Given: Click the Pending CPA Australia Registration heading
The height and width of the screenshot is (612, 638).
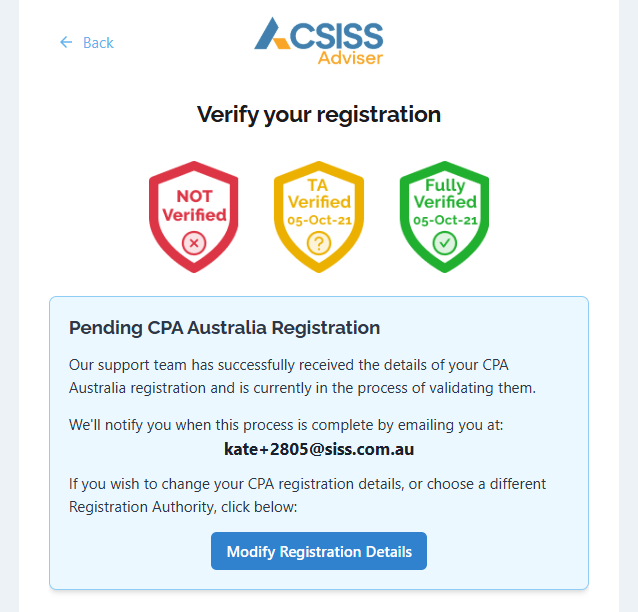Looking at the screenshot, I should click(224, 327).
